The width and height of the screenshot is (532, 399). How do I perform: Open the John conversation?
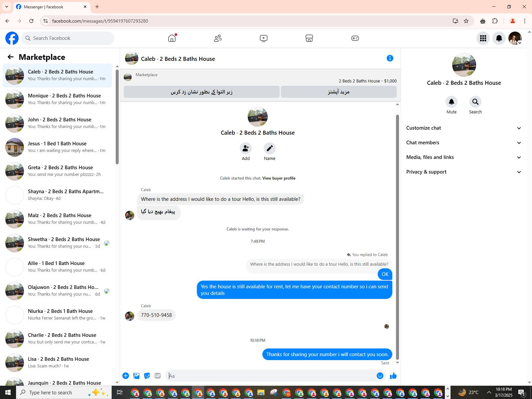click(57, 123)
